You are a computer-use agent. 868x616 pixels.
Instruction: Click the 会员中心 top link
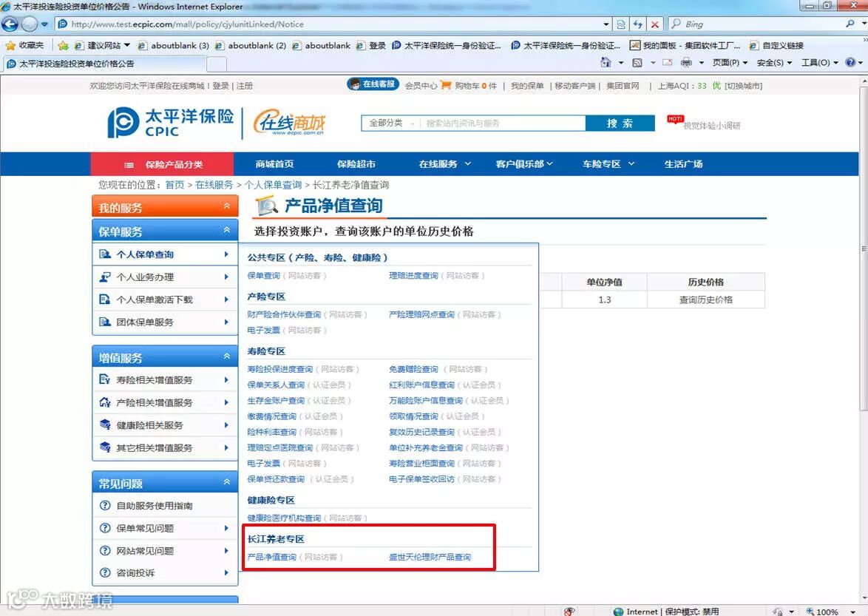pos(421,86)
